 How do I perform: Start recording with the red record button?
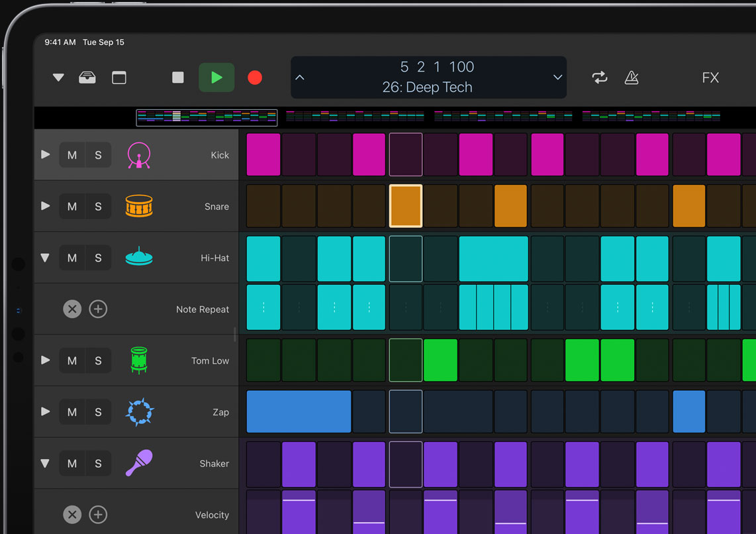click(255, 78)
